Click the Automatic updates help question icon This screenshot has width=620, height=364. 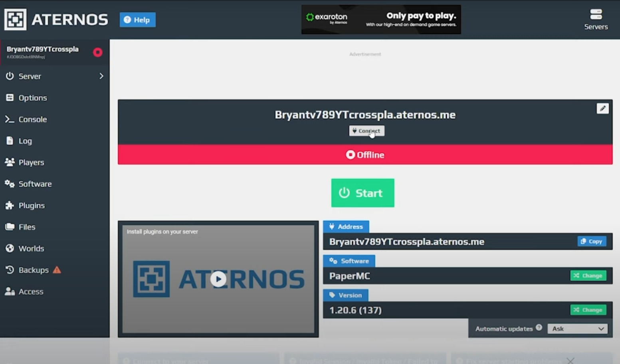click(539, 328)
